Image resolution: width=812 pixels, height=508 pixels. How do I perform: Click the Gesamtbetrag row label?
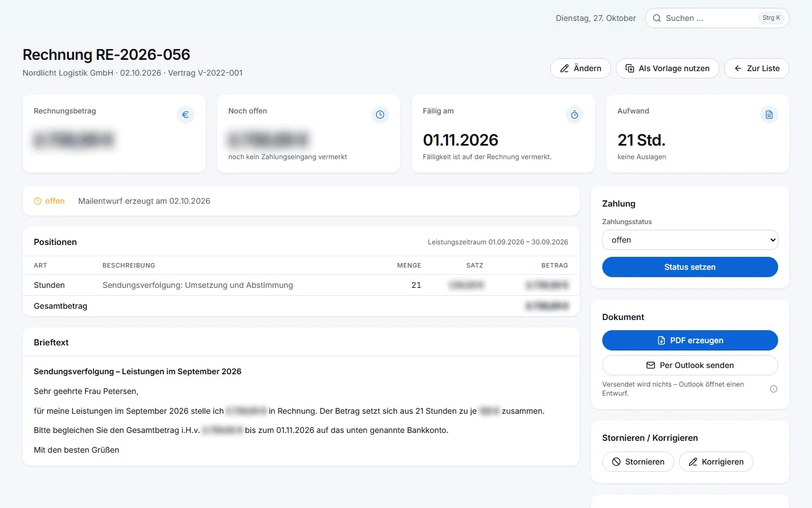[x=60, y=306]
